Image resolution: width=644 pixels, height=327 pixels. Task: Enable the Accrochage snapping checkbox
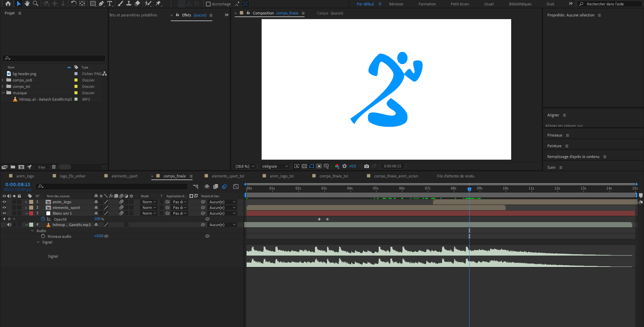coord(208,4)
